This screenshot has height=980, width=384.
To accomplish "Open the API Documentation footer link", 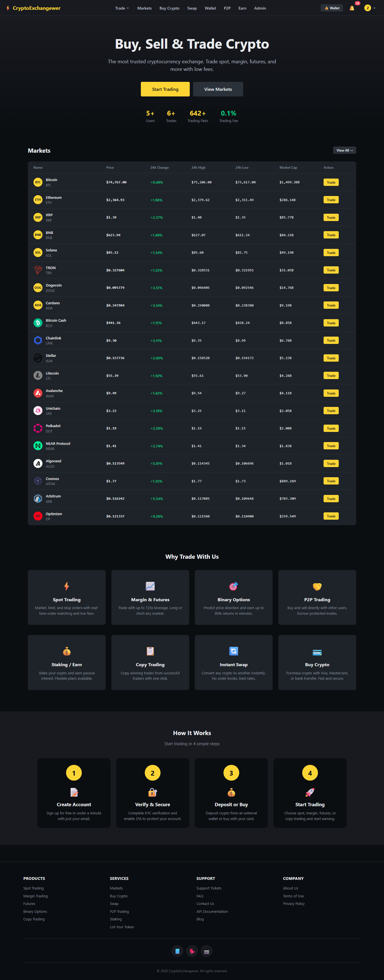I will (212, 911).
